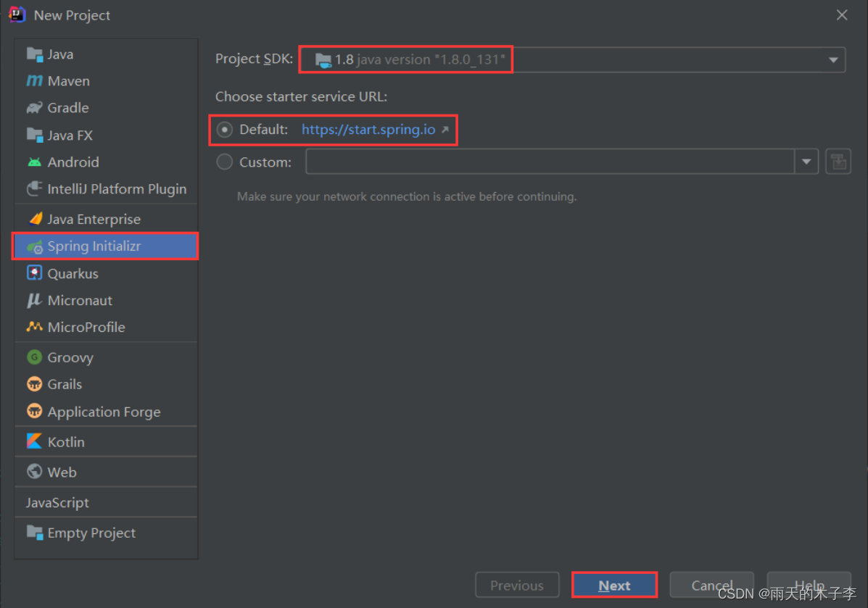Pick Kotlin from the generators list
Screen dimensions: 868x608
coord(106,441)
